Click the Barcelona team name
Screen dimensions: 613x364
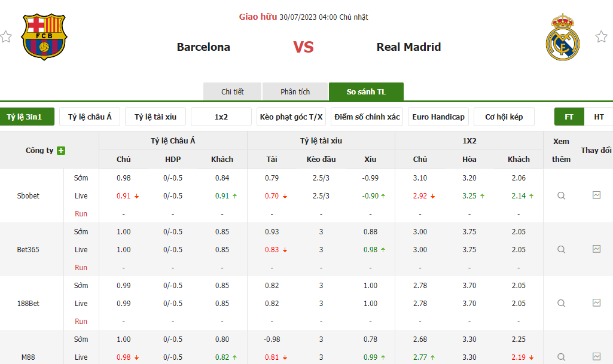click(x=203, y=47)
